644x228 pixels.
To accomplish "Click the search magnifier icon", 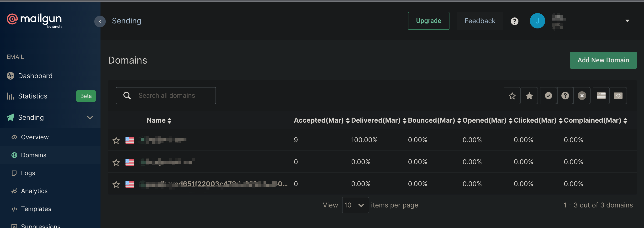I will tap(127, 96).
